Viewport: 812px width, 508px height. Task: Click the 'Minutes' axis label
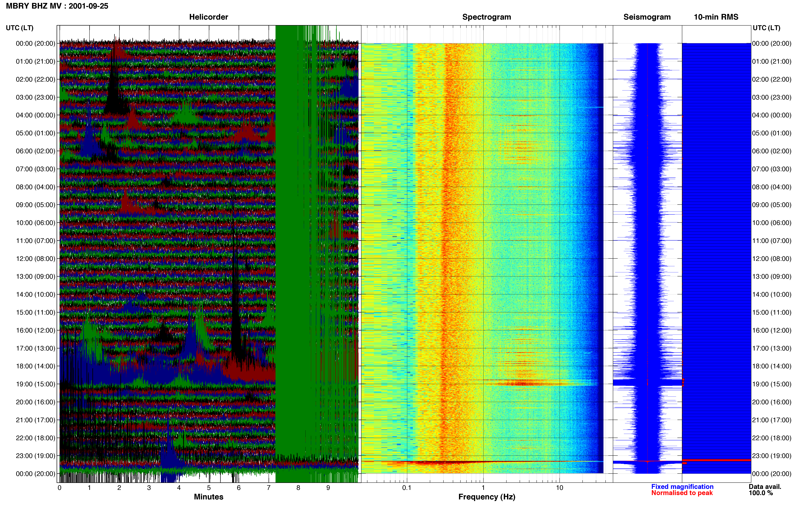(209, 497)
